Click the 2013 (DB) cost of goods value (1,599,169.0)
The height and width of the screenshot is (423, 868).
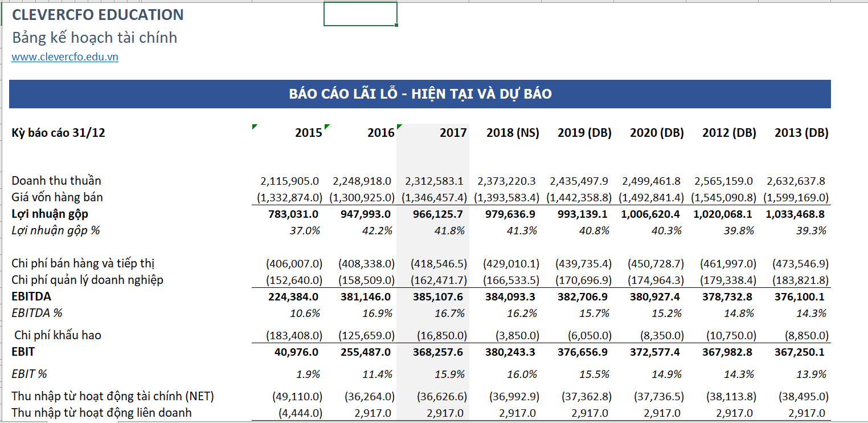pos(796,198)
